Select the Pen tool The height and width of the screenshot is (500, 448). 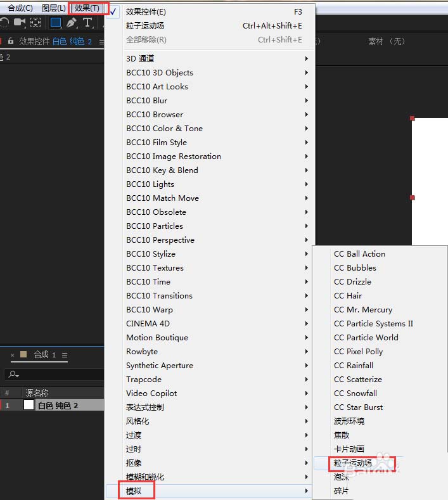click(72, 23)
